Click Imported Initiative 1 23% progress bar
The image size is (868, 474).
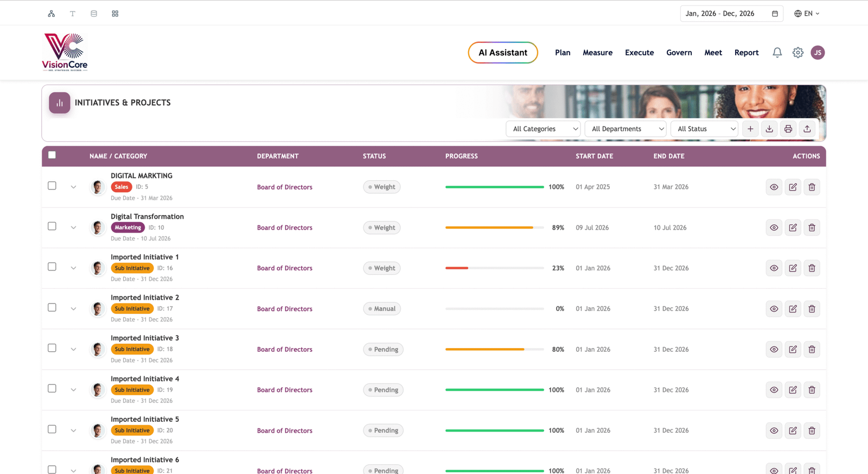[494, 268]
